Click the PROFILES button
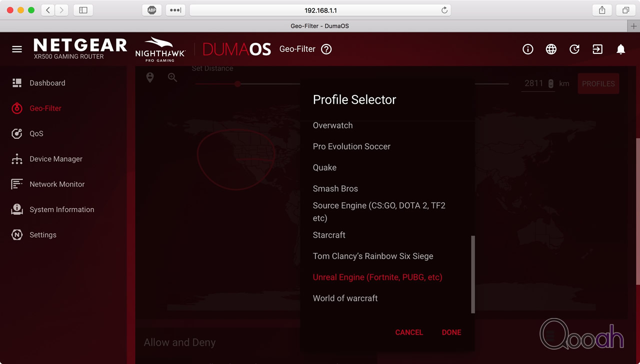The image size is (640, 364). pyautogui.click(x=598, y=83)
